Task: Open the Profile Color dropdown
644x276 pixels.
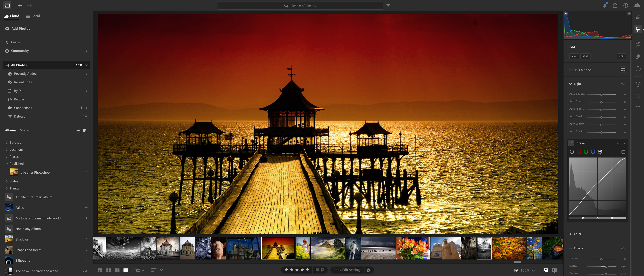Action: [x=585, y=70]
